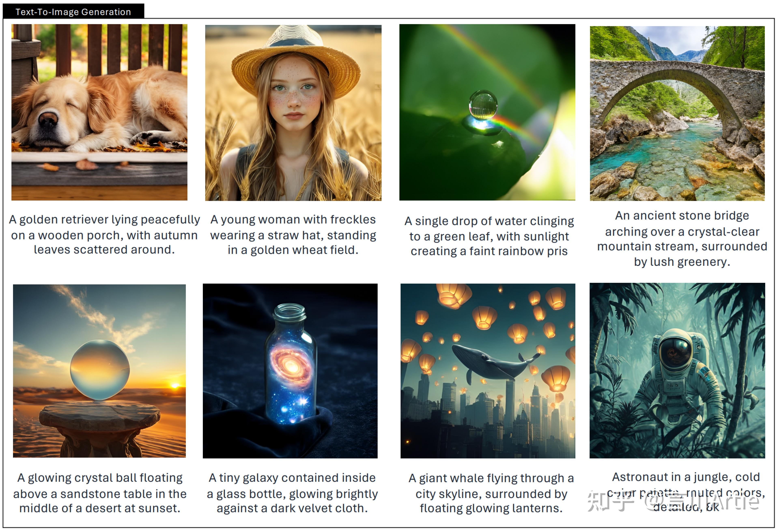
Task: Click the Text-To-Image Generation header label
Action: coord(73,12)
